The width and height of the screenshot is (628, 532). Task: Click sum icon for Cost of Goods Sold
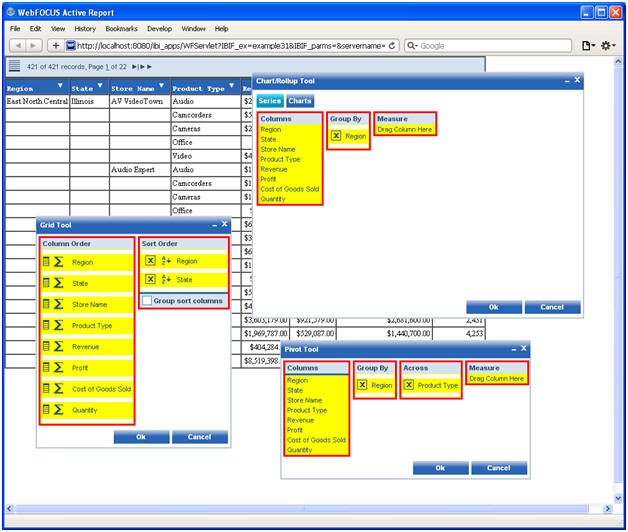[x=58, y=389]
